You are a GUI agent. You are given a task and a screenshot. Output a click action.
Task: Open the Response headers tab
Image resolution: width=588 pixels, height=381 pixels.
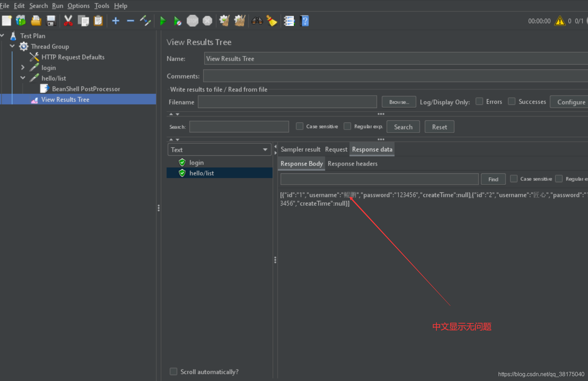coord(352,164)
